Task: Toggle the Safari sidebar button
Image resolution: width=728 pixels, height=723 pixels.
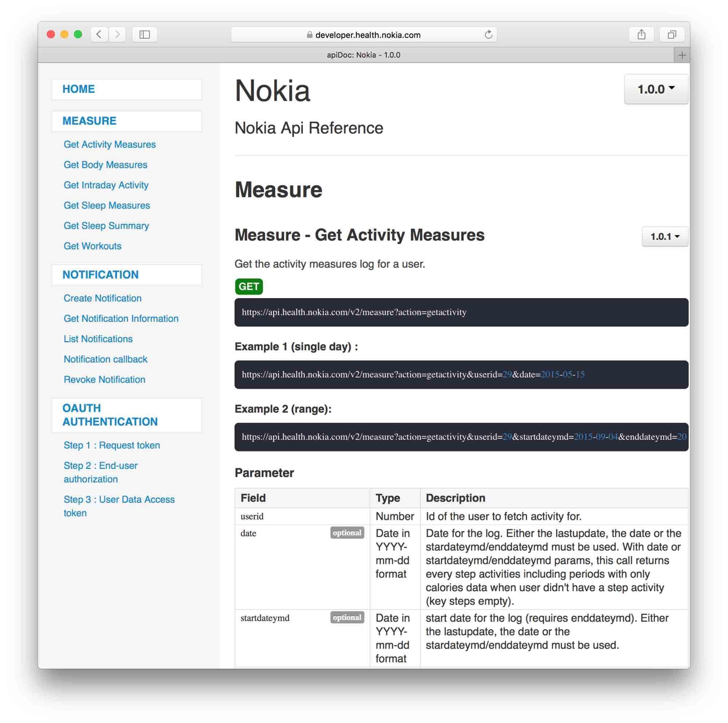Action: point(145,35)
